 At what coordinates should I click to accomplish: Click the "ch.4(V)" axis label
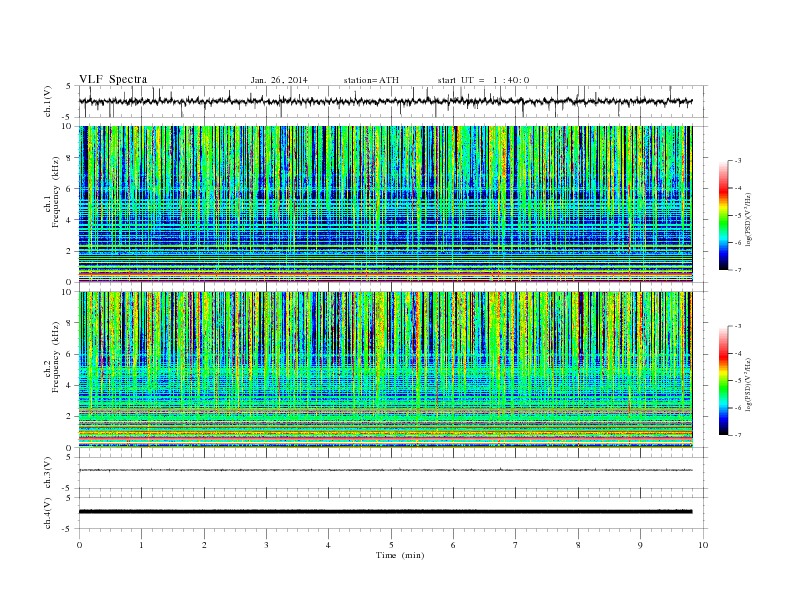48,514
